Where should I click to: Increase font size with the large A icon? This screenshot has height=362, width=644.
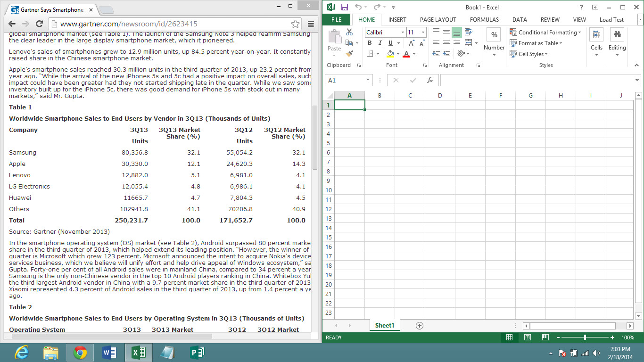pyautogui.click(x=412, y=43)
